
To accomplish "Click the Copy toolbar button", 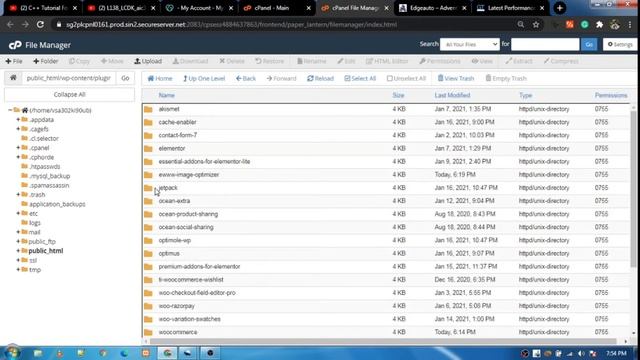I will coord(79,61).
